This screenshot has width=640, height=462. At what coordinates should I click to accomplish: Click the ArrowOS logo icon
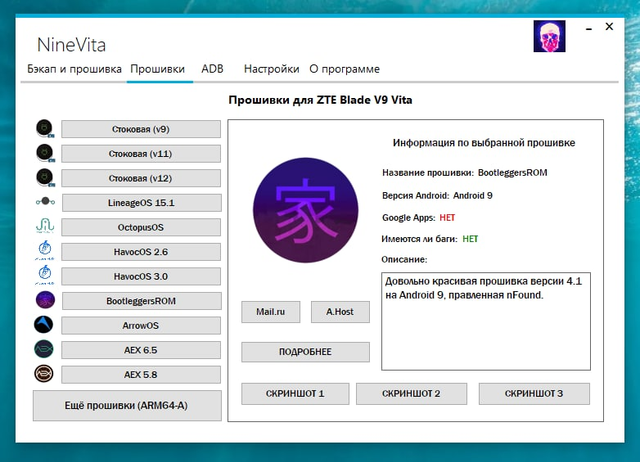point(44,325)
